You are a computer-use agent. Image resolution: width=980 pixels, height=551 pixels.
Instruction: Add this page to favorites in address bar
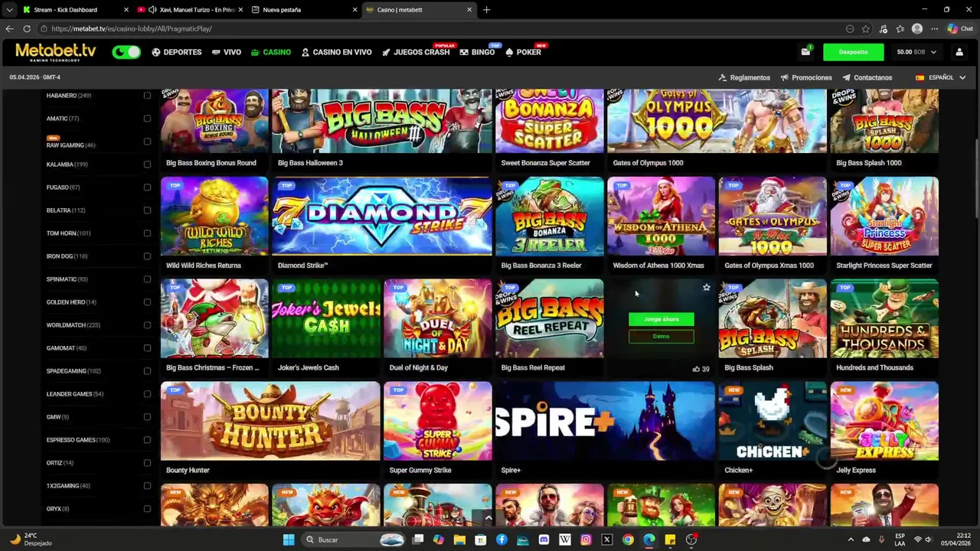[866, 29]
